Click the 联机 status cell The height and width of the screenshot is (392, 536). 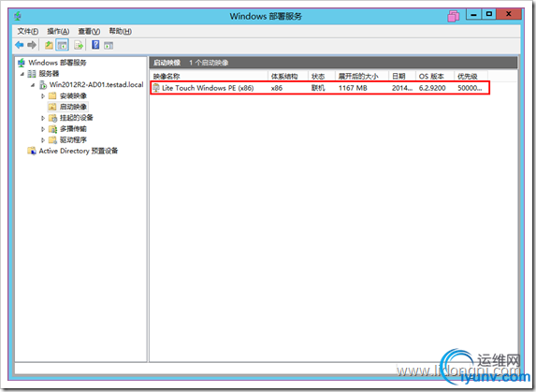pyautogui.click(x=318, y=88)
